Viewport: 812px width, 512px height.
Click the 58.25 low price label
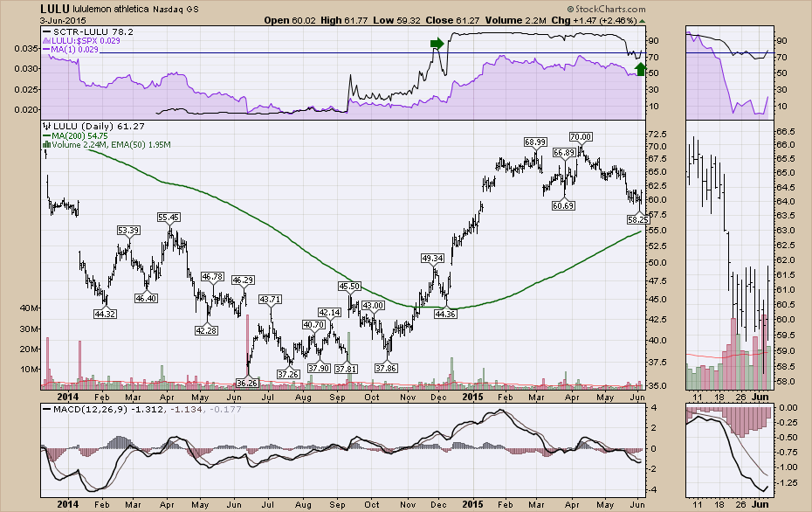click(x=637, y=219)
